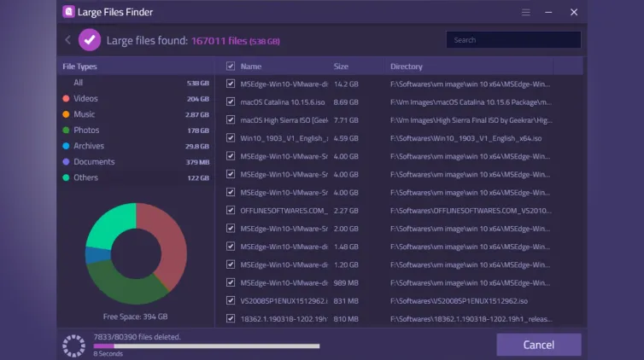The image size is (644, 360).
Task: Click the File Types panel header
Action: point(79,67)
